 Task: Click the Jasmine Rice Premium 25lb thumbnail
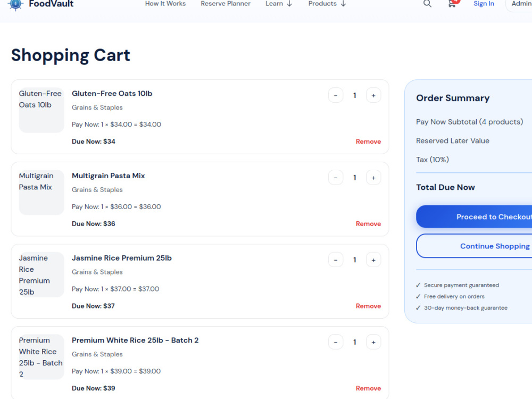[41, 275]
